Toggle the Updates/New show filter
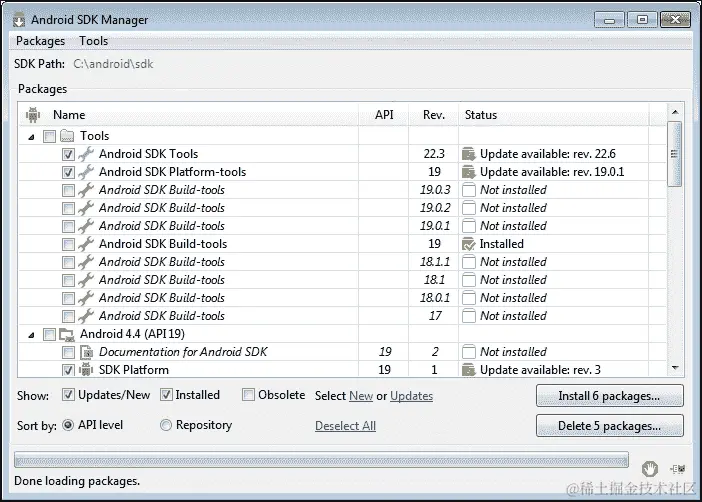702x502 pixels. (68, 395)
